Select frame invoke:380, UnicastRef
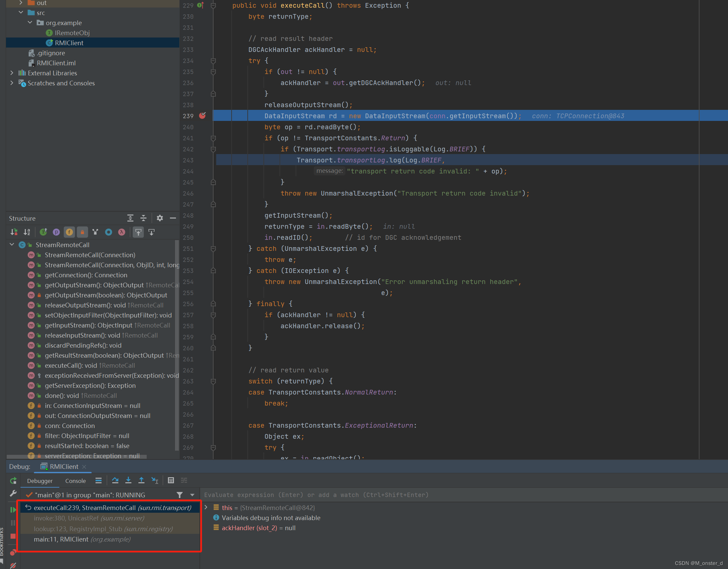 pyautogui.click(x=110, y=518)
